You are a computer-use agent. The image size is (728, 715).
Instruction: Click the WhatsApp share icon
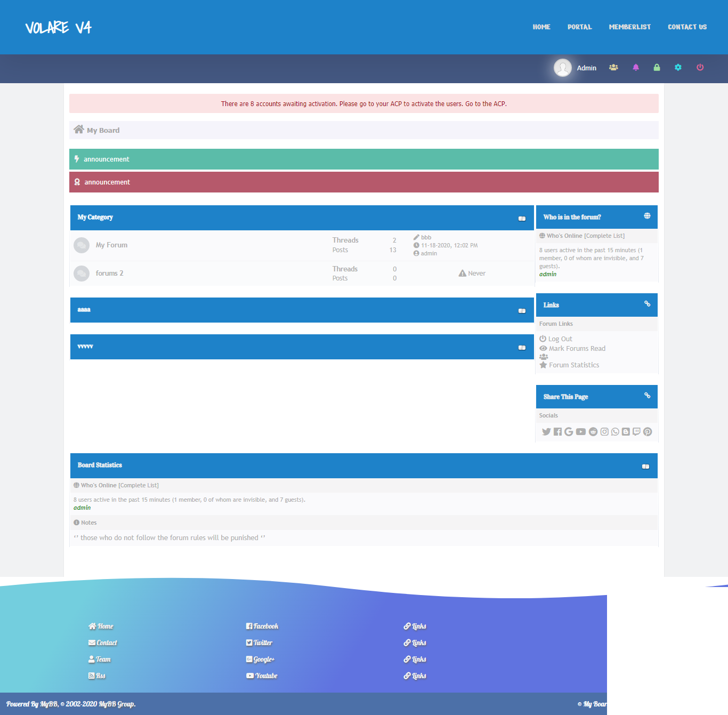[x=615, y=432]
